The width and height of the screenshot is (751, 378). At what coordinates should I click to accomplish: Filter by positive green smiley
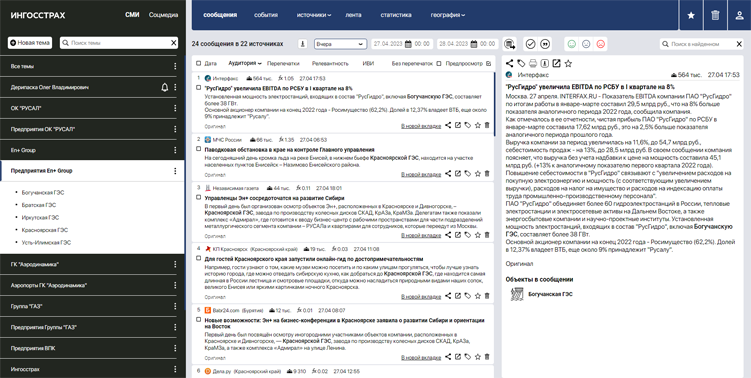[571, 44]
